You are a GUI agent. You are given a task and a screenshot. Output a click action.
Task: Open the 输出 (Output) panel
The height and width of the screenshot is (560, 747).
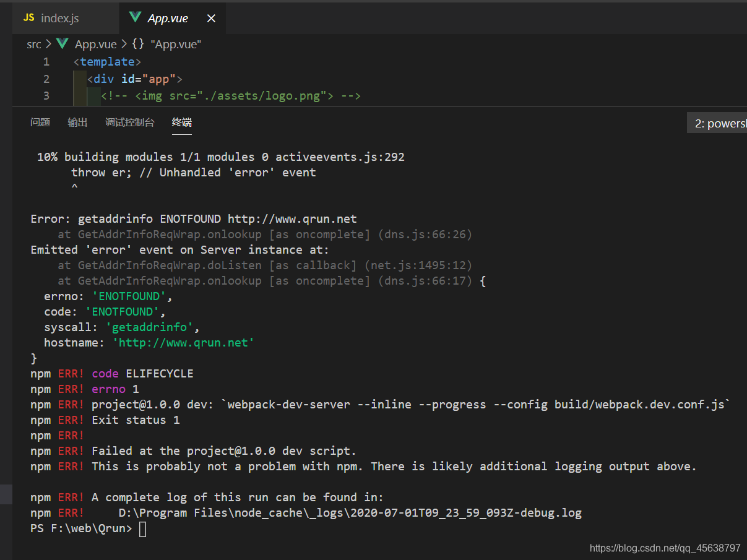77,123
